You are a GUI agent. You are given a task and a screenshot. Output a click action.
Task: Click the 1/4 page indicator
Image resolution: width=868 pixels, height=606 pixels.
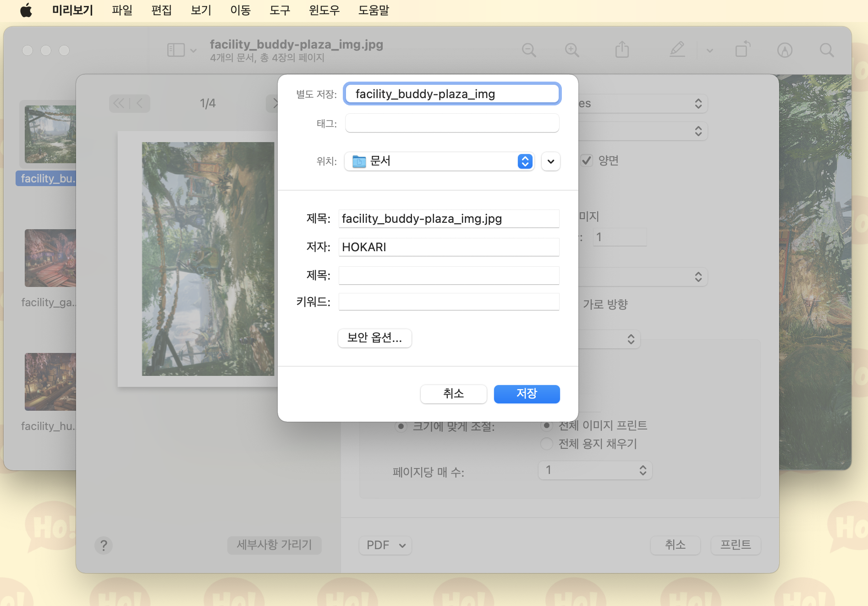[208, 104]
